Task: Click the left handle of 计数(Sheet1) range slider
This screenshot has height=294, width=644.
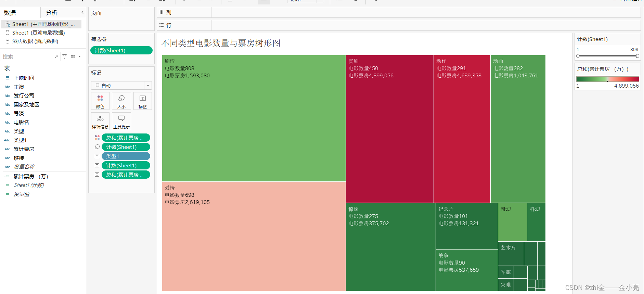Action: point(578,56)
